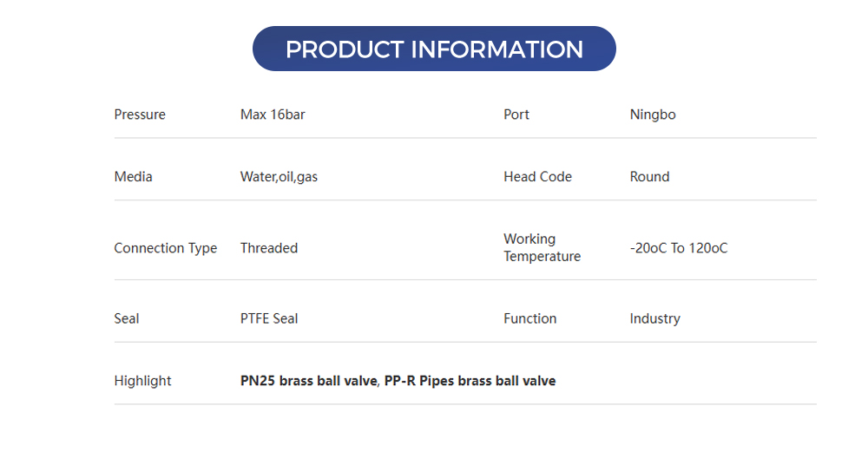Open the PN25 brass ball valve link
Viewport: 868px width, 465px height.
(x=308, y=381)
